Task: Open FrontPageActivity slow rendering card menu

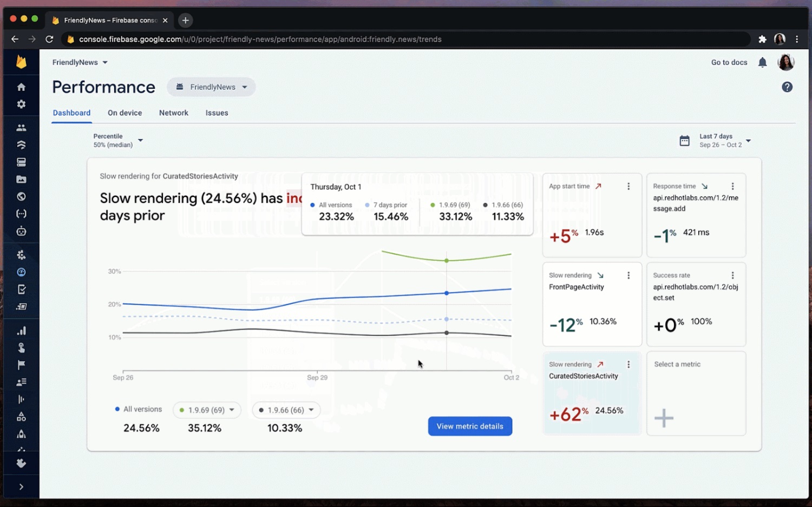Action: point(628,275)
